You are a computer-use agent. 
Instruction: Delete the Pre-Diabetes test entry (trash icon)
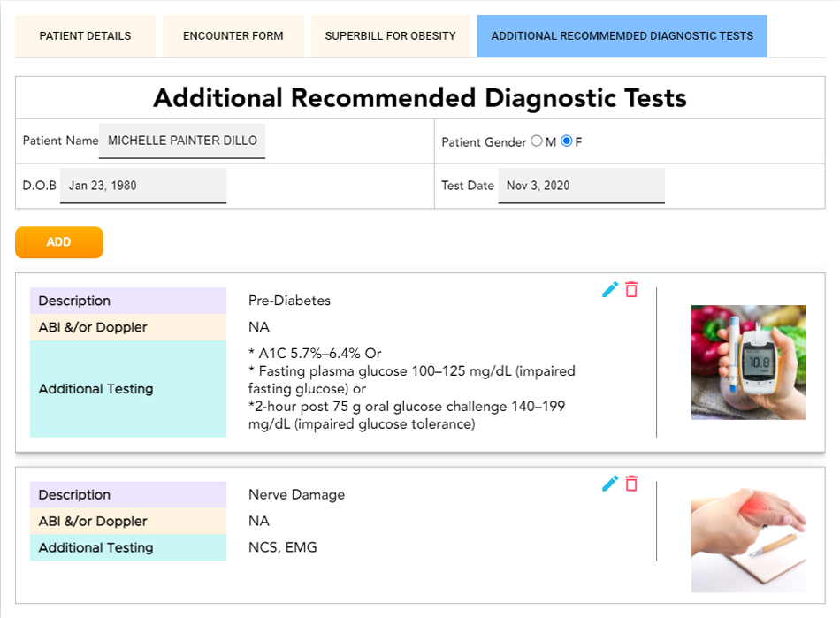[631, 289]
